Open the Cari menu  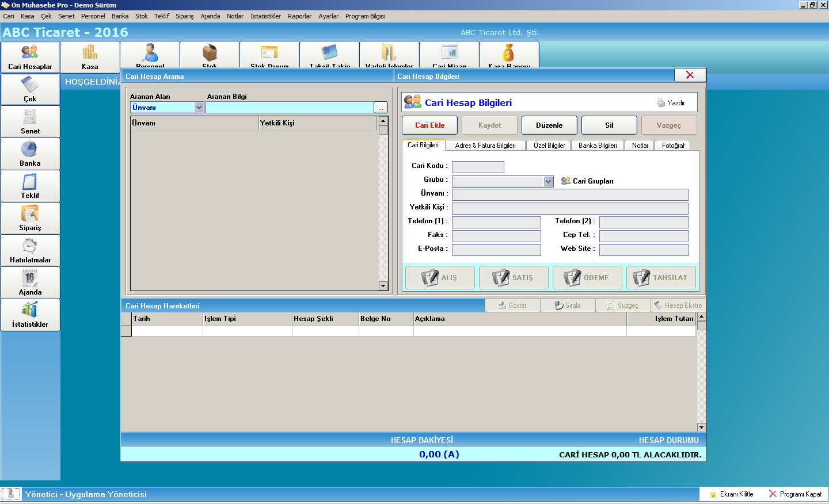[x=9, y=16]
